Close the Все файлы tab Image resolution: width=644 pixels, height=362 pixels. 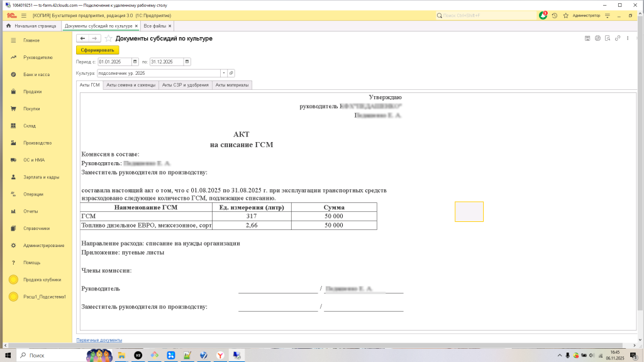pos(170,26)
